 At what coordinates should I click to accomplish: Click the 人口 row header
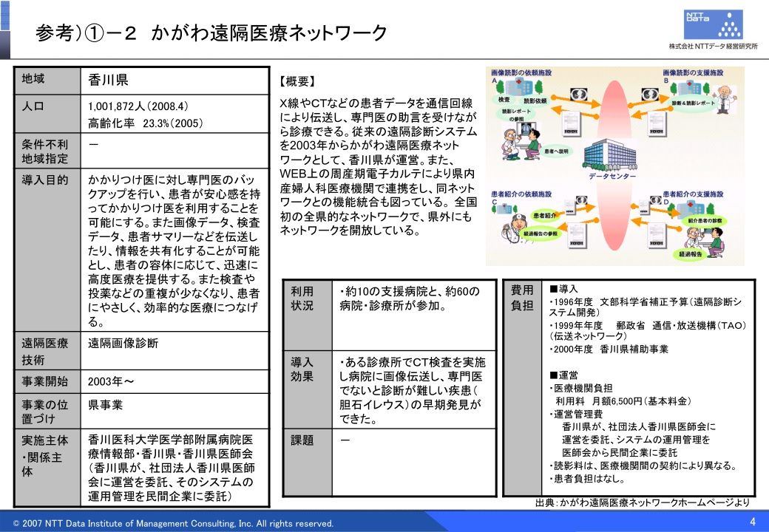47,114
